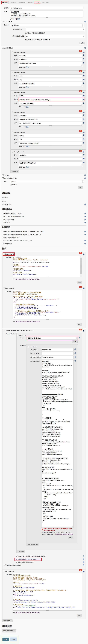Image resolution: width=88 pixels, height=644 pixels.
Task: Open help icon beside JDK dropdown
Action: [x=85, y=182]
